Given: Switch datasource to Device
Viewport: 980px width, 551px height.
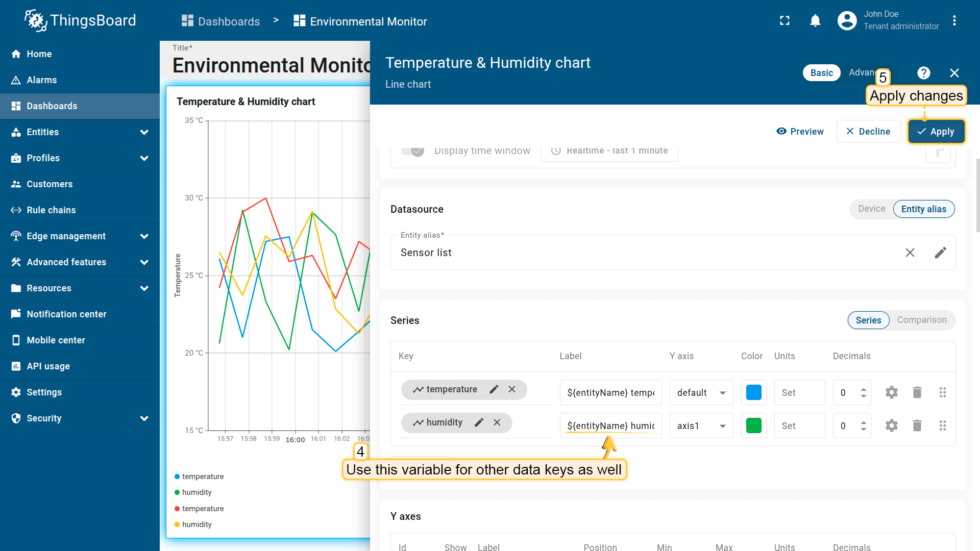Looking at the screenshot, I should [871, 209].
